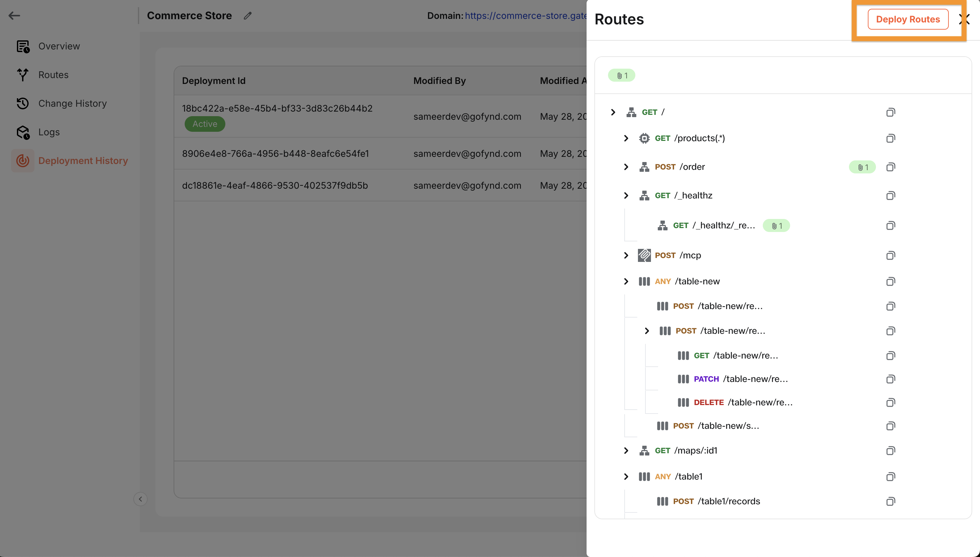Expand the GET /maps/:id1 route

point(626,450)
